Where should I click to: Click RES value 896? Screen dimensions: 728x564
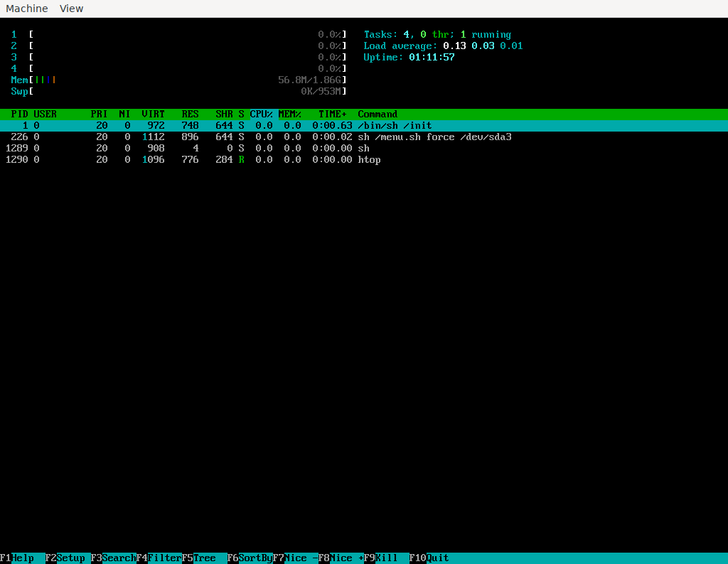tap(190, 137)
